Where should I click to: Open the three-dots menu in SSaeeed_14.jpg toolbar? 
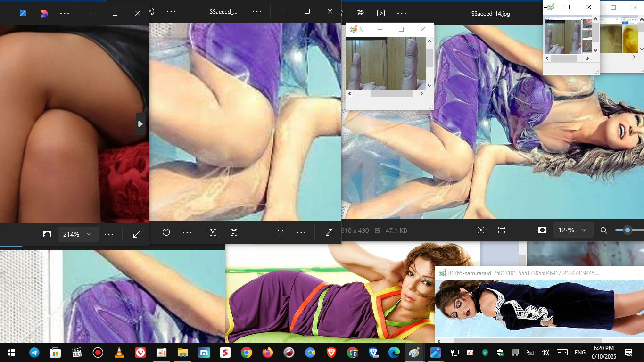coord(402,13)
